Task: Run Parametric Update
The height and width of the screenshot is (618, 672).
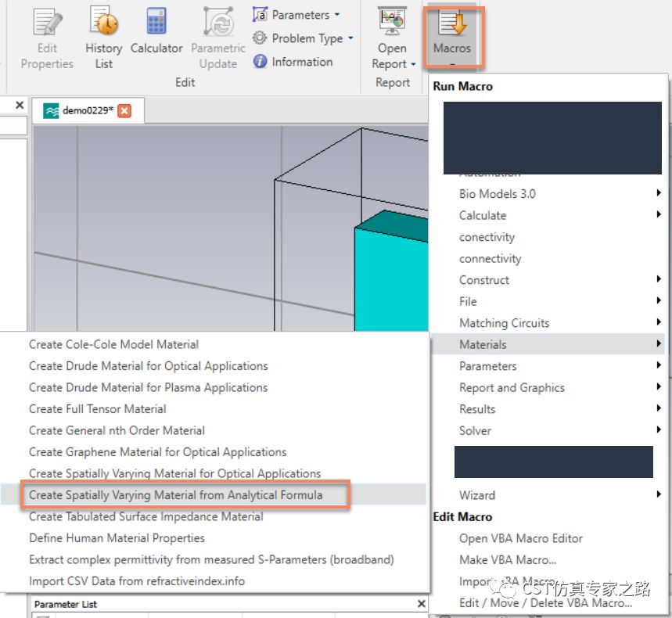Action: (x=218, y=38)
